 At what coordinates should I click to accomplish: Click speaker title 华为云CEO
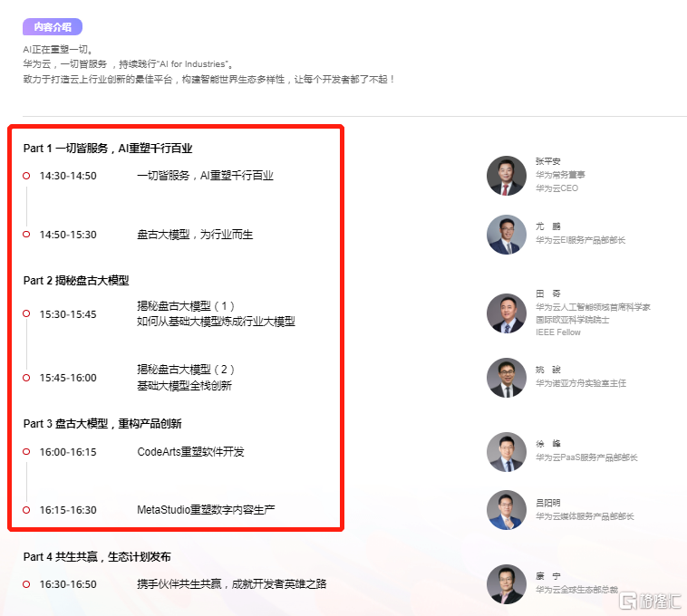coord(556,188)
